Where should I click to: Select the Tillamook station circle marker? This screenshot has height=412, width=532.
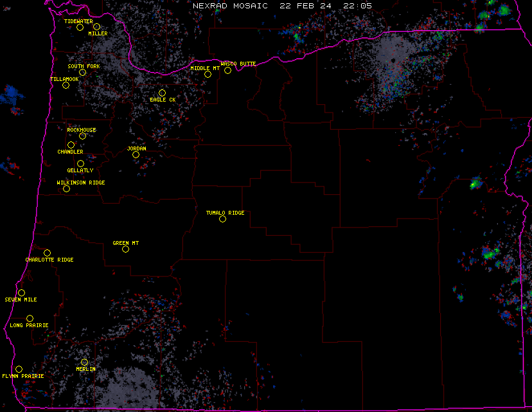tap(66, 85)
